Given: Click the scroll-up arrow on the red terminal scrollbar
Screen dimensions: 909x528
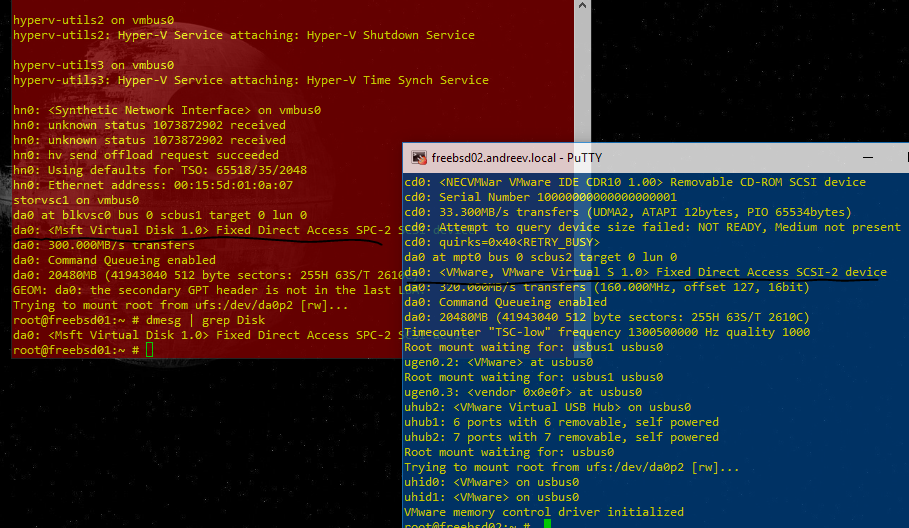Looking at the screenshot, I should pos(583,6).
